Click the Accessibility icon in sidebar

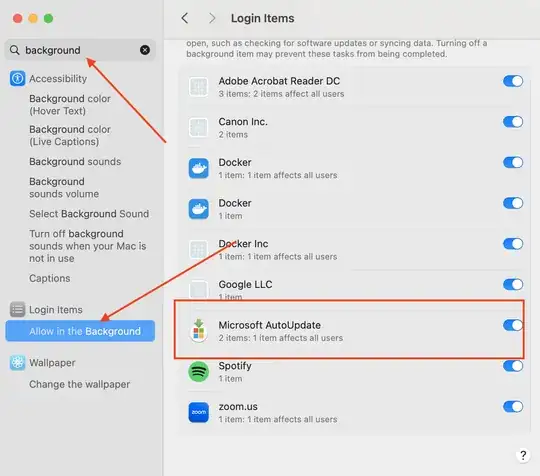pyautogui.click(x=17, y=79)
